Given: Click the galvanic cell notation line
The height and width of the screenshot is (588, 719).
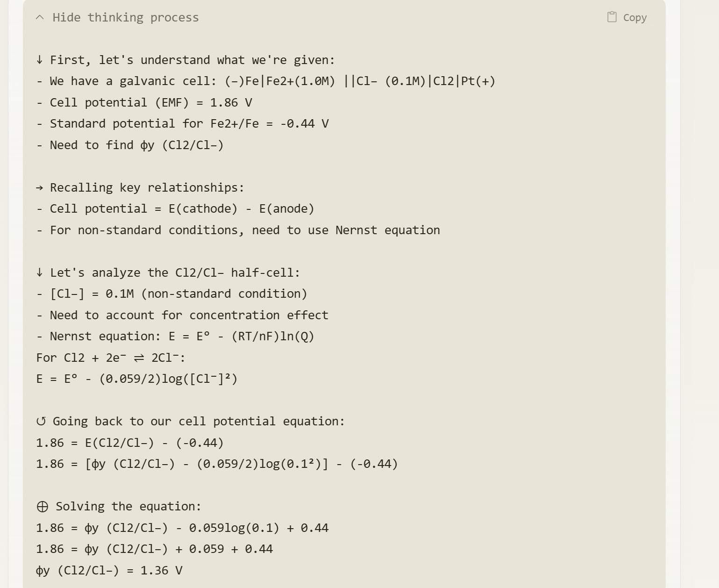Looking at the screenshot, I should click(266, 81).
